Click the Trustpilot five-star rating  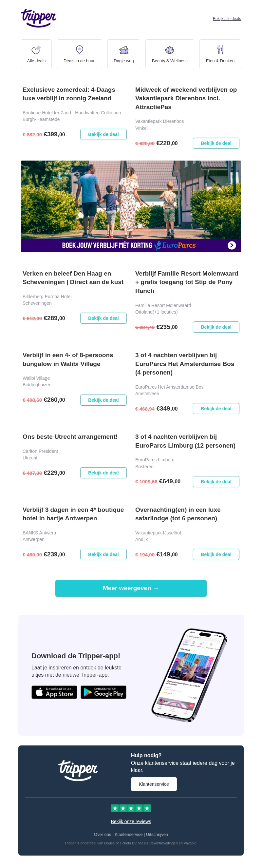pos(131,808)
